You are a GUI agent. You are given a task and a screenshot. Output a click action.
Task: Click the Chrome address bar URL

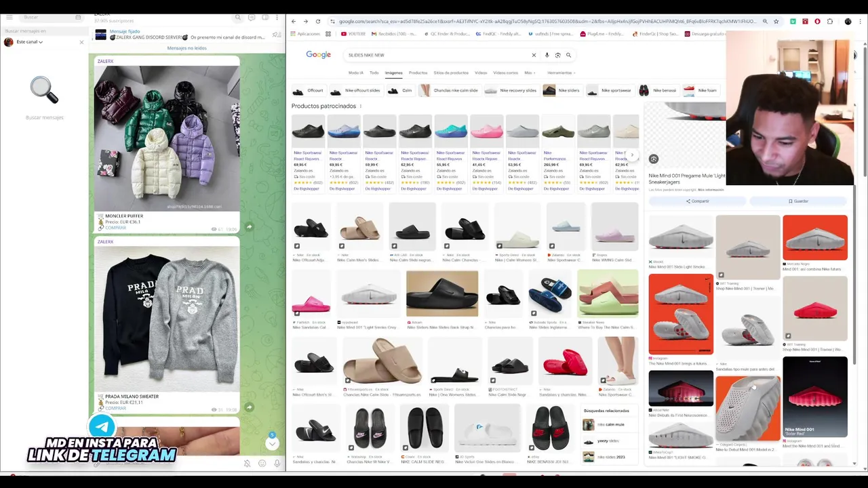click(x=546, y=22)
